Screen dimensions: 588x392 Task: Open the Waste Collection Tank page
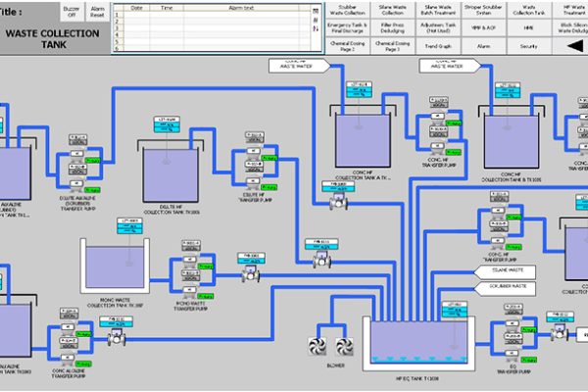529,10
